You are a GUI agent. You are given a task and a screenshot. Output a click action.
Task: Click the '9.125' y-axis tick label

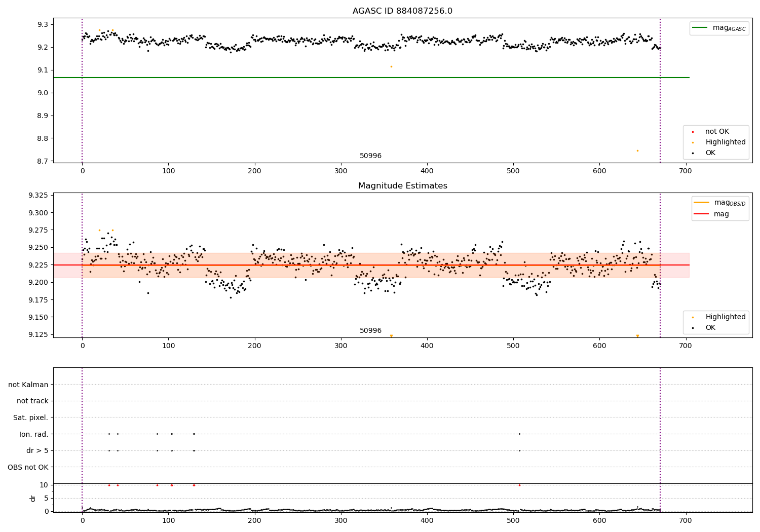(39, 334)
